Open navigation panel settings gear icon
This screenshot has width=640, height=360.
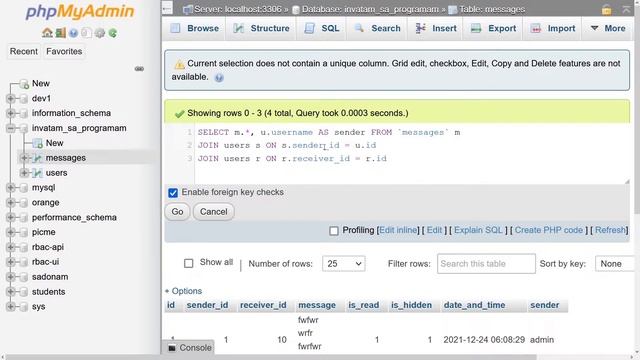(100, 33)
